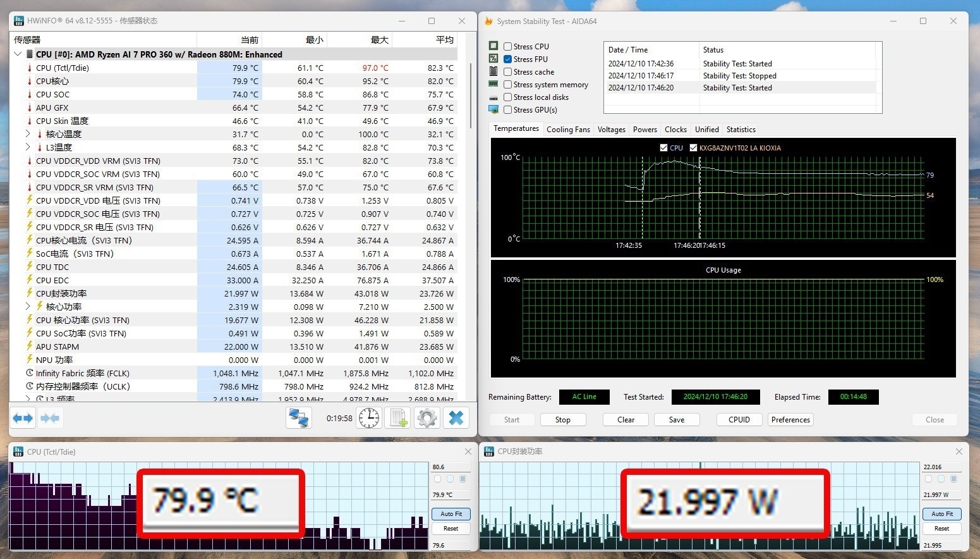
Task: Click the flame icon in AIDA64 title bar
Action: click(488, 21)
